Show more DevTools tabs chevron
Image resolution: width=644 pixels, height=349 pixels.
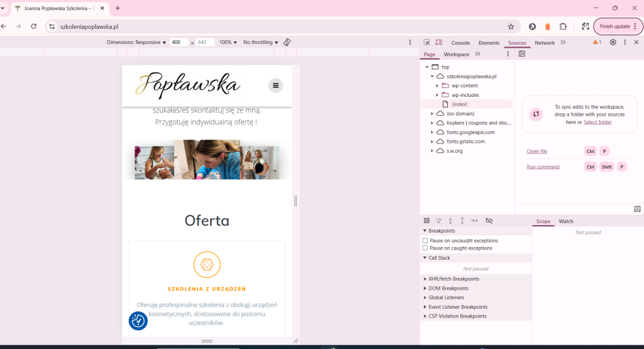tap(563, 42)
